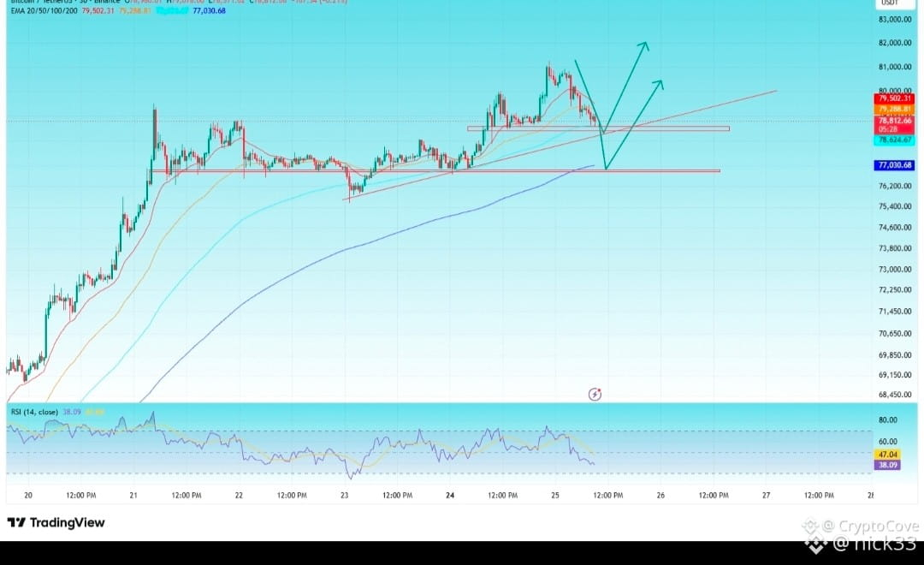
Task: Click the 68,450.00 price axis label
Action: [895, 395]
